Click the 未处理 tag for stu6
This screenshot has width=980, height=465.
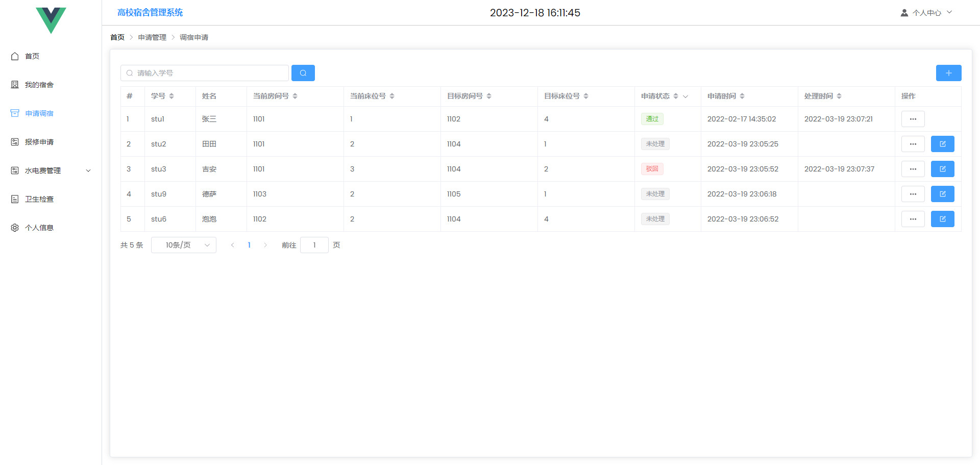(x=655, y=219)
